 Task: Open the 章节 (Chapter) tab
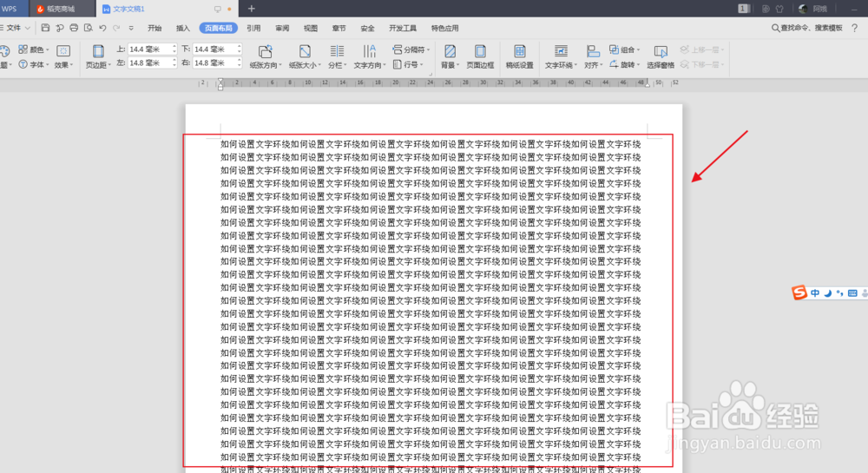[339, 29]
